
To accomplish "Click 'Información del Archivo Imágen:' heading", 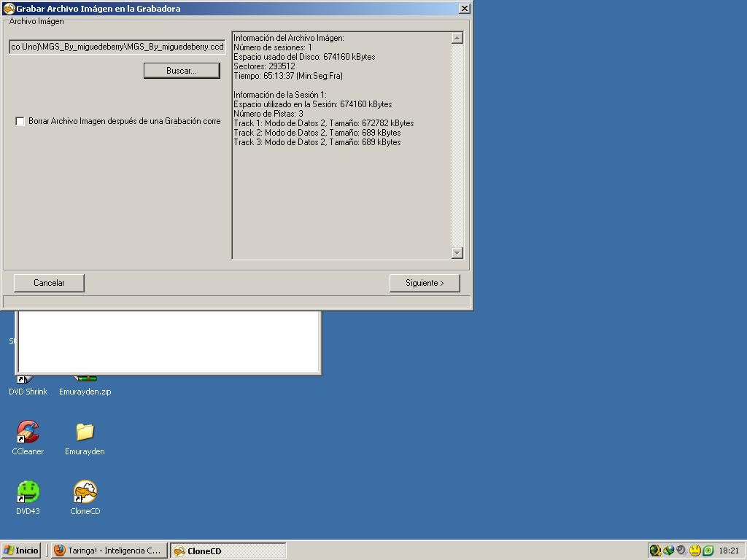I will [289, 38].
